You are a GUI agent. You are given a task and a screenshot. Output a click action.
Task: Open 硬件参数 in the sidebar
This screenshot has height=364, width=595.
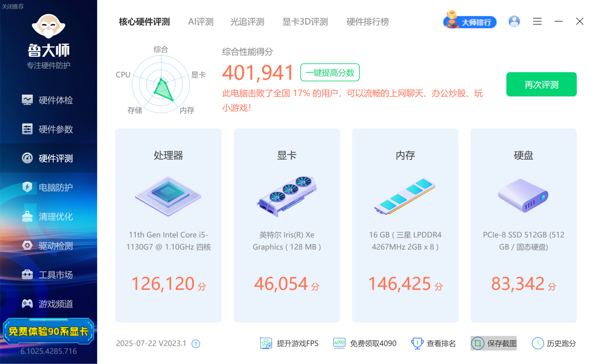49,129
